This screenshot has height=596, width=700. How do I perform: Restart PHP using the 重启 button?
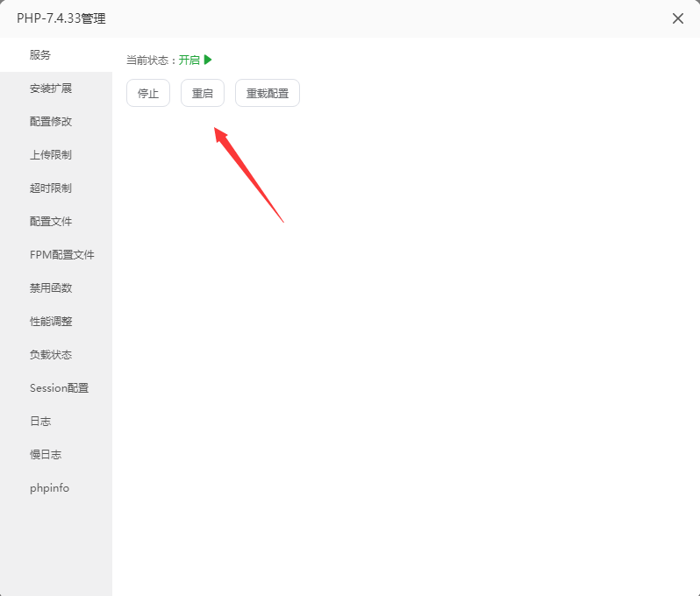point(203,93)
